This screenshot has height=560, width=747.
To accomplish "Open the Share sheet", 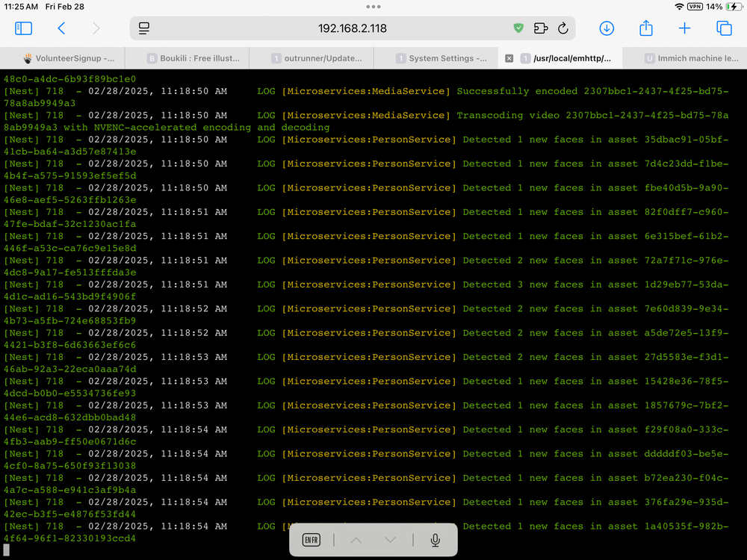I will 646,28.
